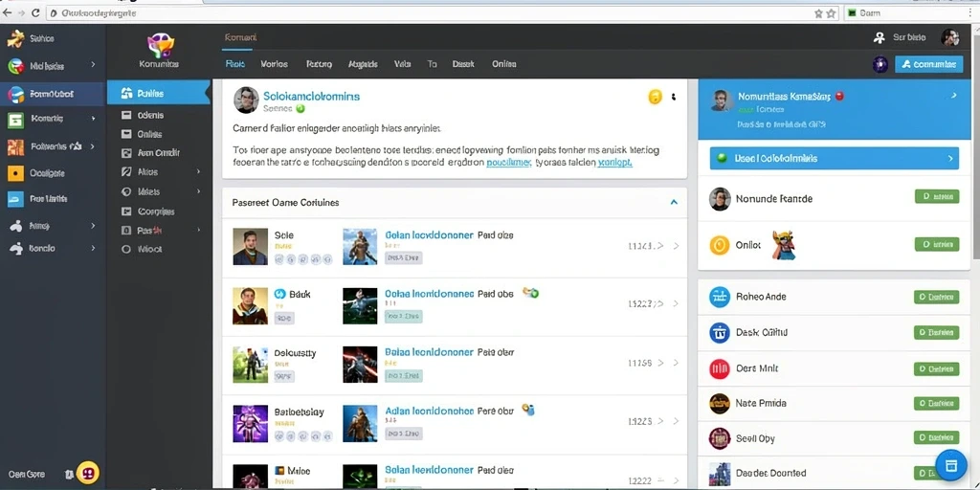Open the first game thumbnail in list
Screen dimensions: 980x490
point(360,246)
